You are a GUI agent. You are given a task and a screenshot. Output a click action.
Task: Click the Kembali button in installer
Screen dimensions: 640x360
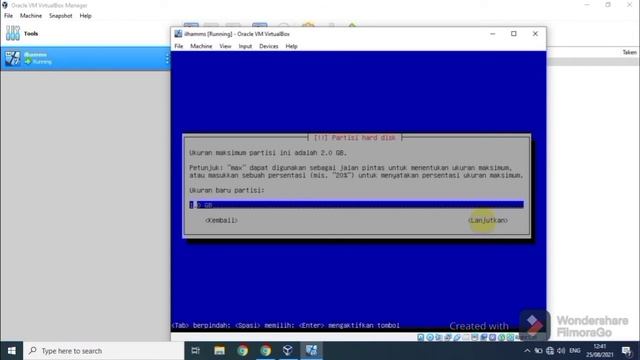[221, 220]
